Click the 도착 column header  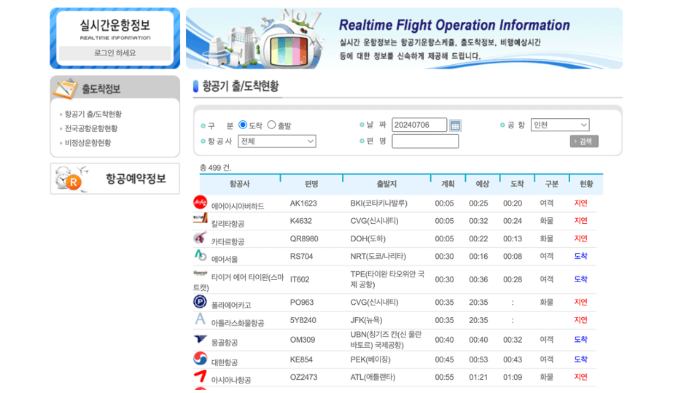(517, 184)
